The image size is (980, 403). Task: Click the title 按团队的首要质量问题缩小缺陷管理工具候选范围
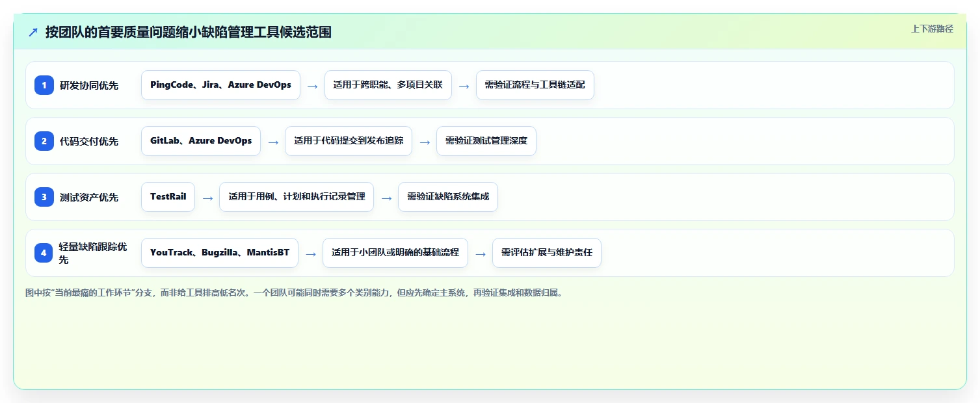(x=189, y=32)
